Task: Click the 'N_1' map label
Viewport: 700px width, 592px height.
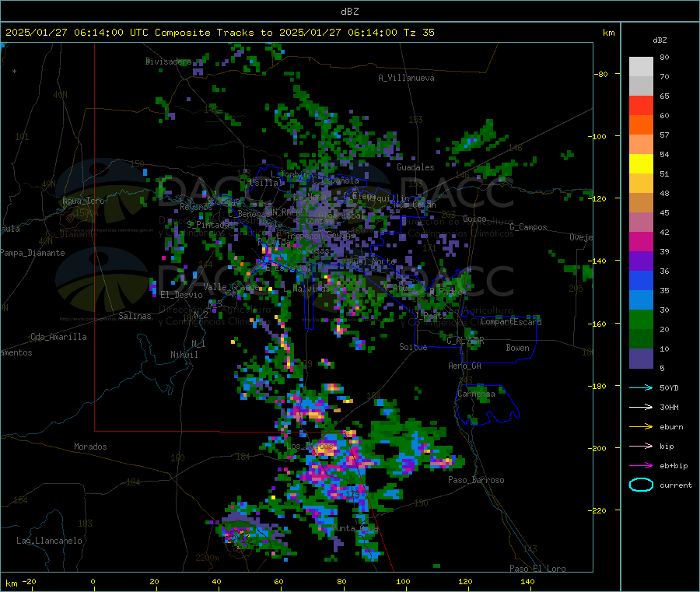Action: (x=198, y=343)
